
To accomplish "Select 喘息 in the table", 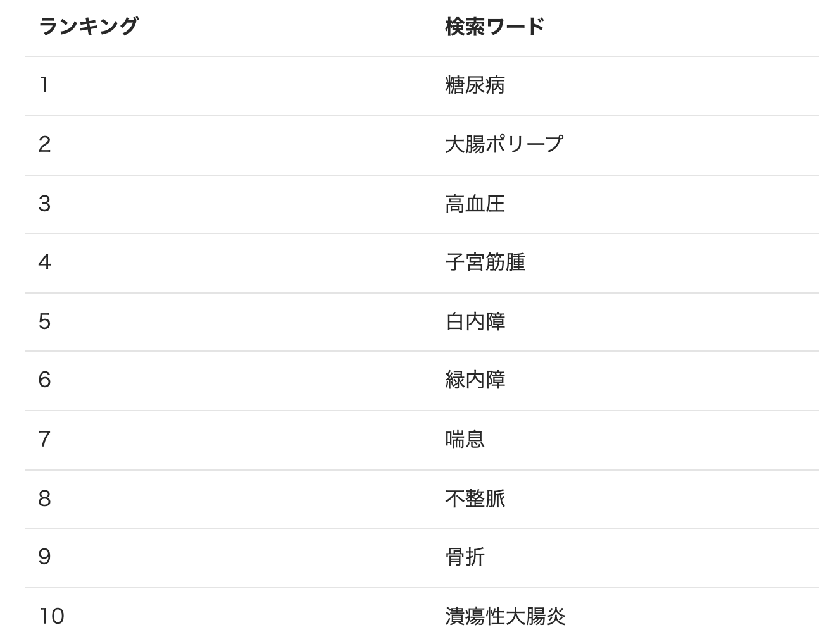I will click(465, 439).
